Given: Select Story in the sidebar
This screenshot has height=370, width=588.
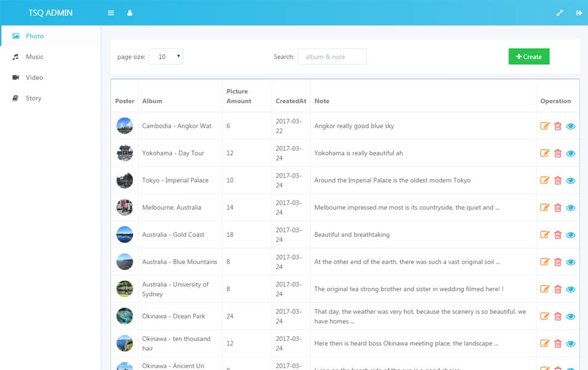Looking at the screenshot, I should click(x=33, y=99).
